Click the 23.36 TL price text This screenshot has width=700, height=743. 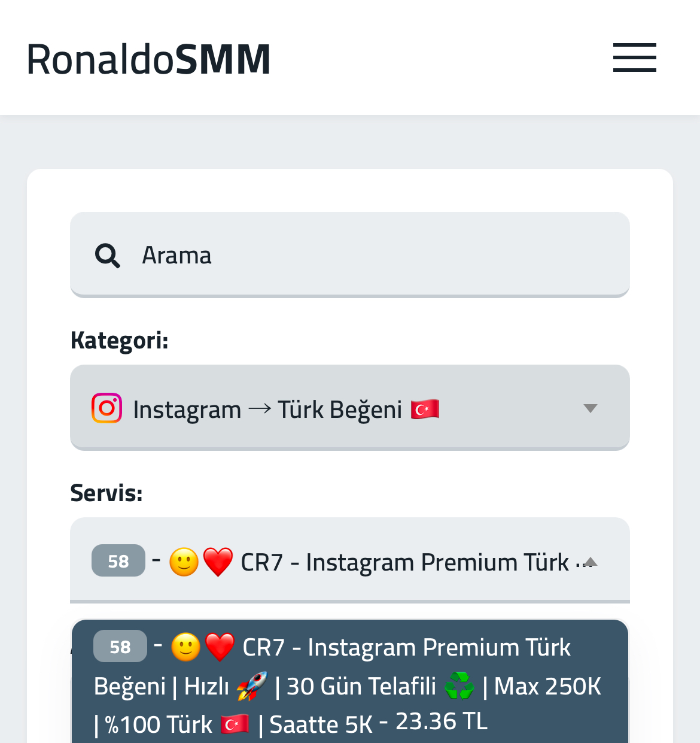pos(442,721)
